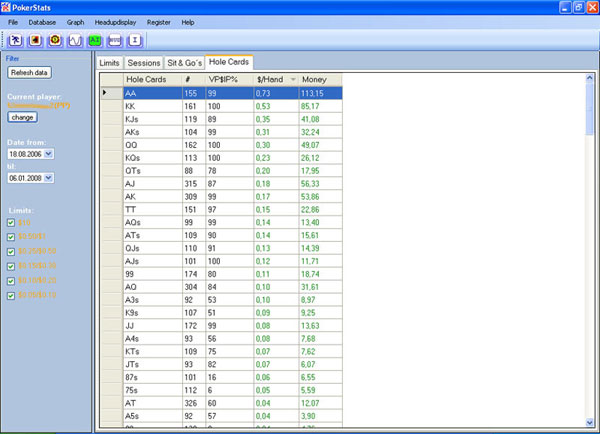This screenshot has width=600, height=434.
Task: Switch to the Limits tab
Action: 109,63
